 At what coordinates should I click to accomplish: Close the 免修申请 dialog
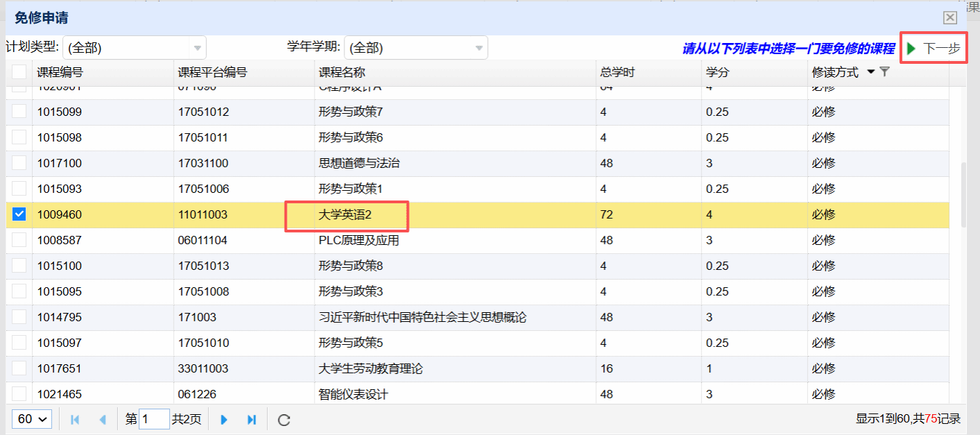click(950, 18)
